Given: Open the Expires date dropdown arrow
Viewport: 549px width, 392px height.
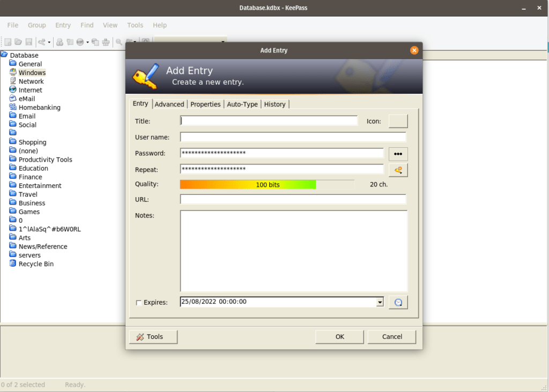Looking at the screenshot, I should (380, 302).
